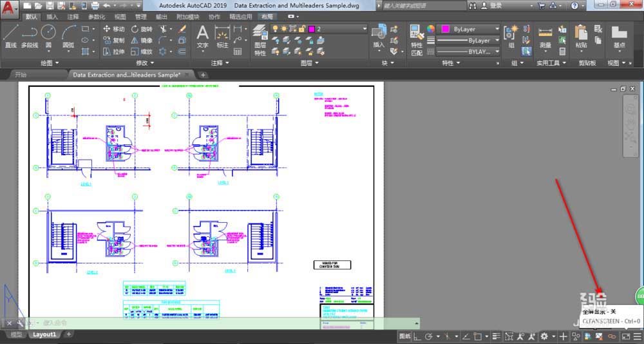The width and height of the screenshot is (644, 344).
Task: Switch to the View (视图) ribbon tab
Action: [120, 17]
